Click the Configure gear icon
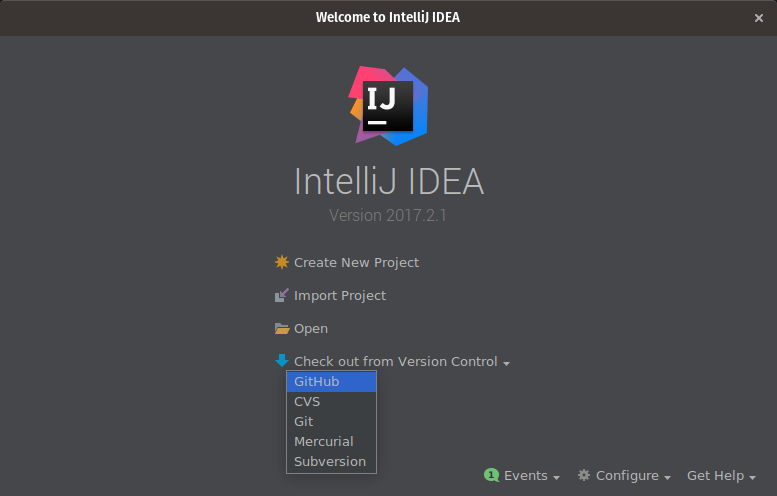 584,476
